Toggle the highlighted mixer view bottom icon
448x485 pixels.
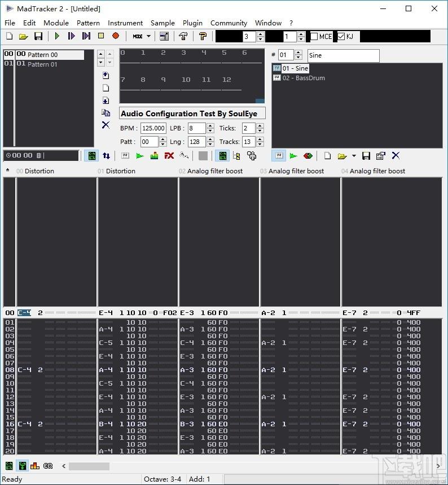22,465
